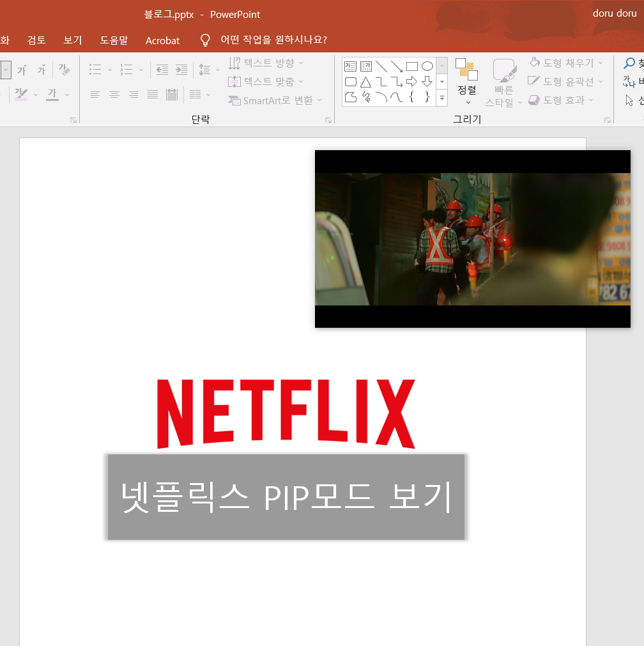Pick the triangle shape
Image resolution: width=644 pixels, height=646 pixels.
pos(366,82)
